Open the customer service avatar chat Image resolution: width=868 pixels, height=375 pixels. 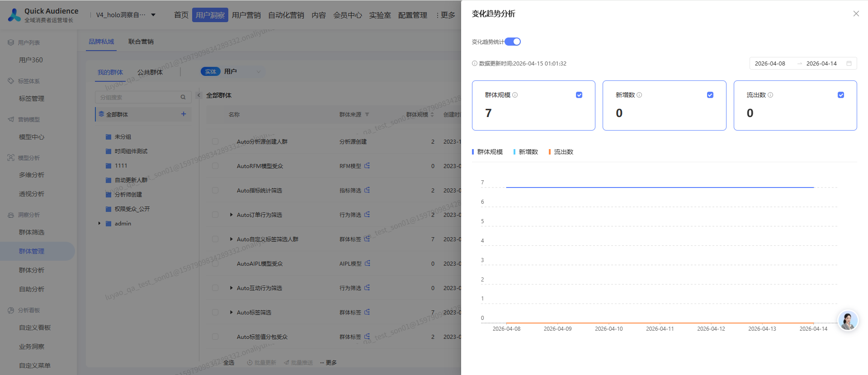[x=848, y=321]
